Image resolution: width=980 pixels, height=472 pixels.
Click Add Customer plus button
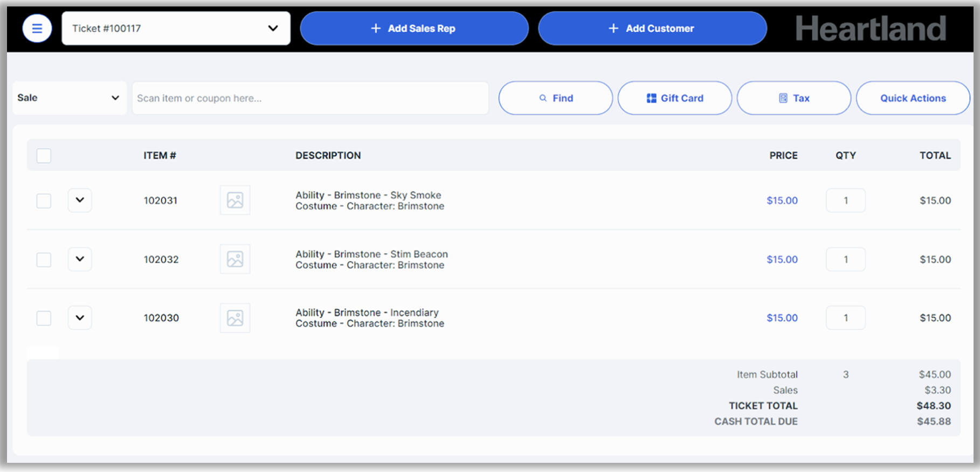(x=652, y=29)
